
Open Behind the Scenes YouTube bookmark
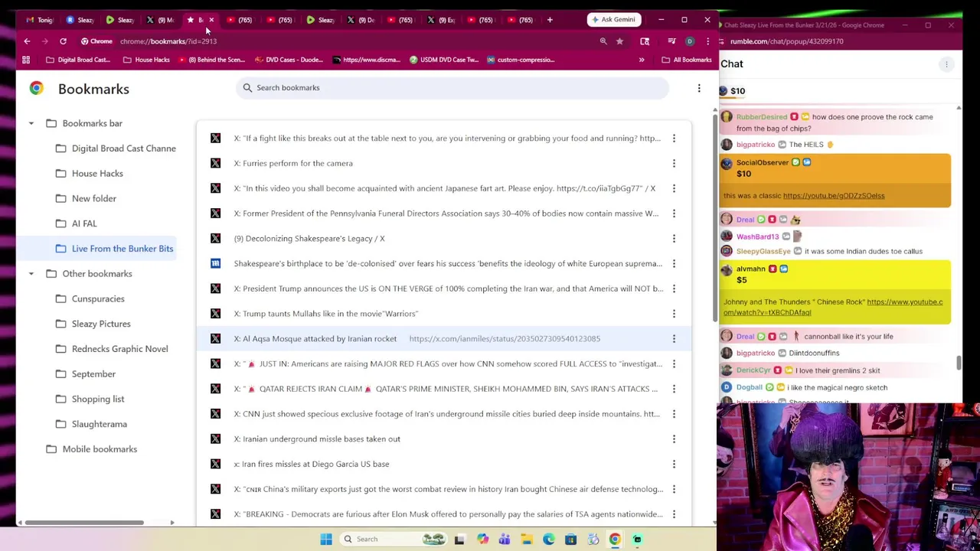coord(211,60)
